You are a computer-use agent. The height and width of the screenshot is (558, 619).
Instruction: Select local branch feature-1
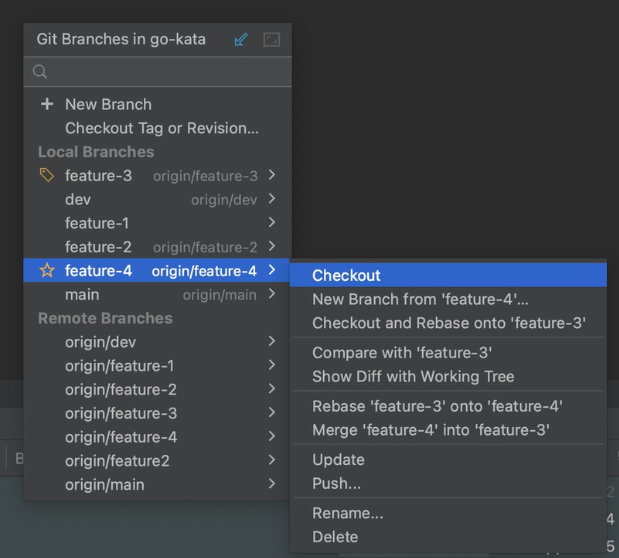tap(97, 223)
